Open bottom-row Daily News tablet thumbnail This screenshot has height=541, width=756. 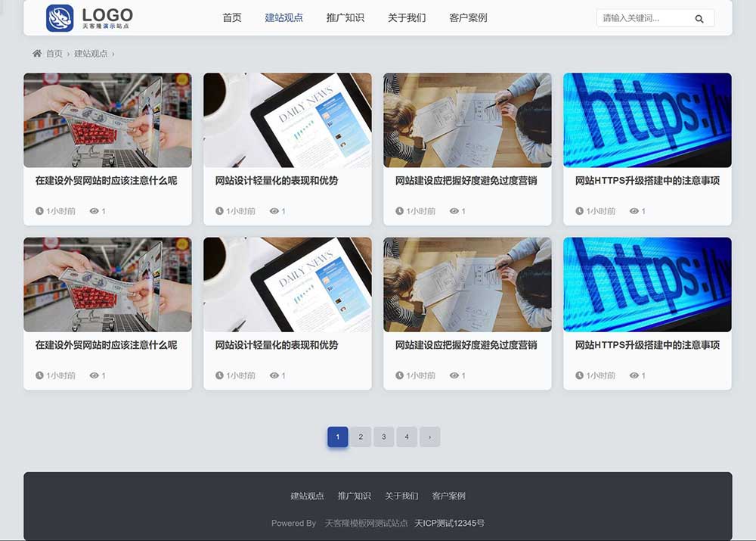click(287, 284)
